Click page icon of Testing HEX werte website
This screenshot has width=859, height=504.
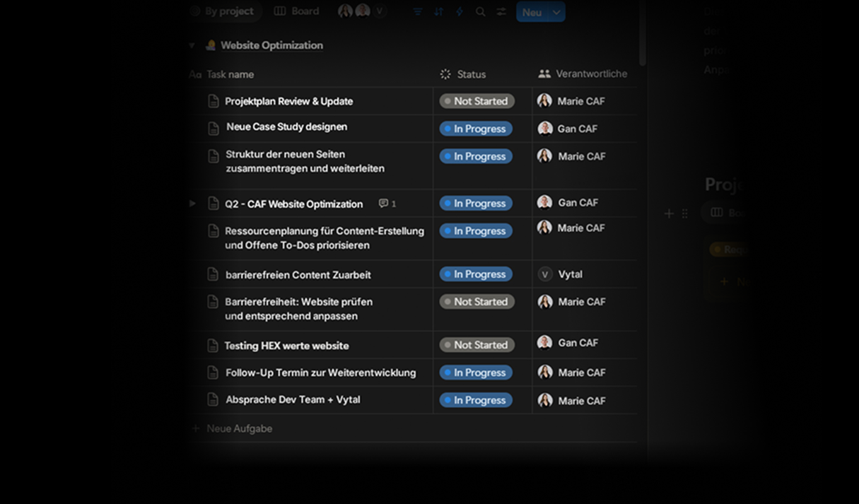tap(213, 346)
